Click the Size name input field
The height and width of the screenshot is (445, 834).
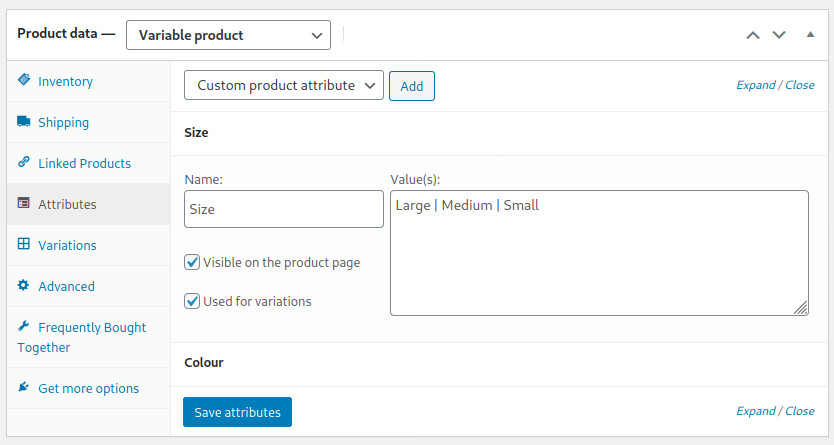coord(283,209)
